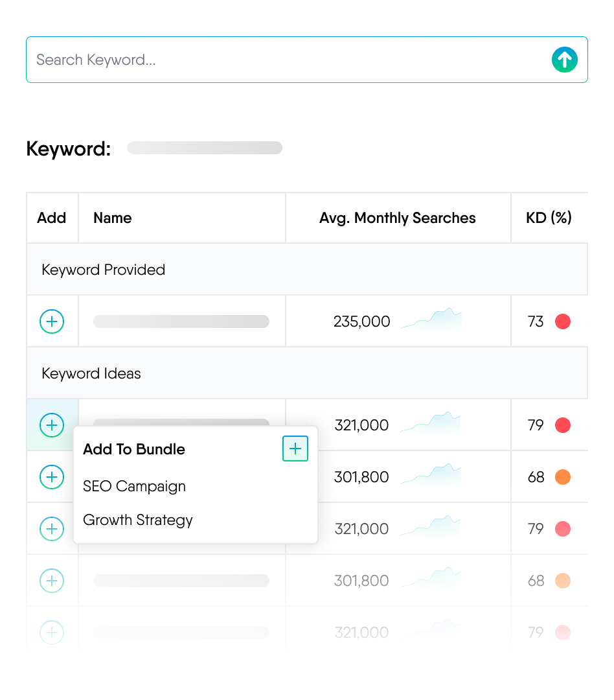Click the plus icon on the first Keyword Idea
The height and width of the screenshot is (700, 614).
tap(52, 425)
